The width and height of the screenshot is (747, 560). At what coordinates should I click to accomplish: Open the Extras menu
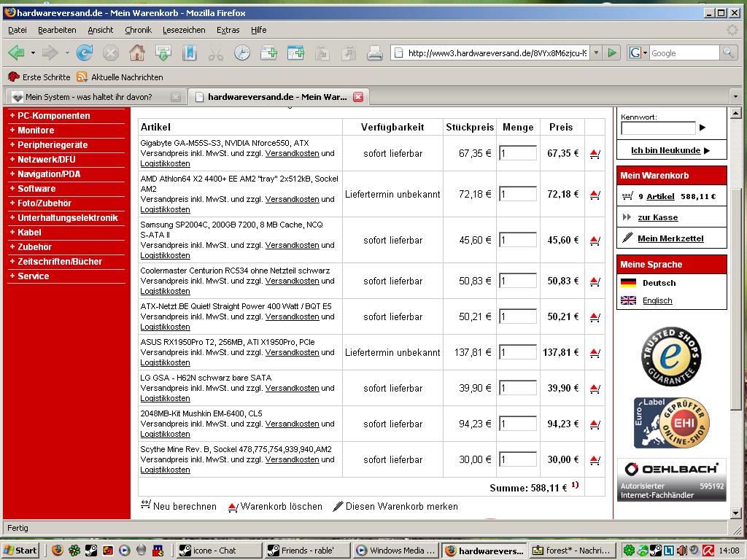pyautogui.click(x=228, y=30)
